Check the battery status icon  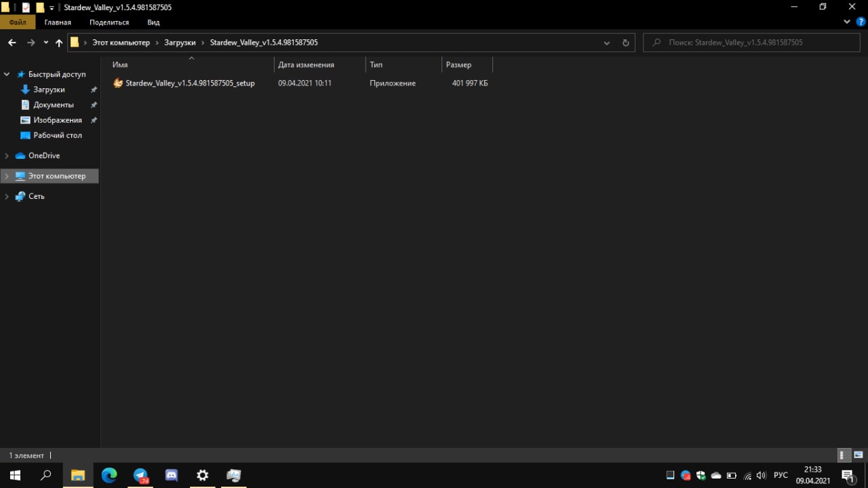[732, 476]
